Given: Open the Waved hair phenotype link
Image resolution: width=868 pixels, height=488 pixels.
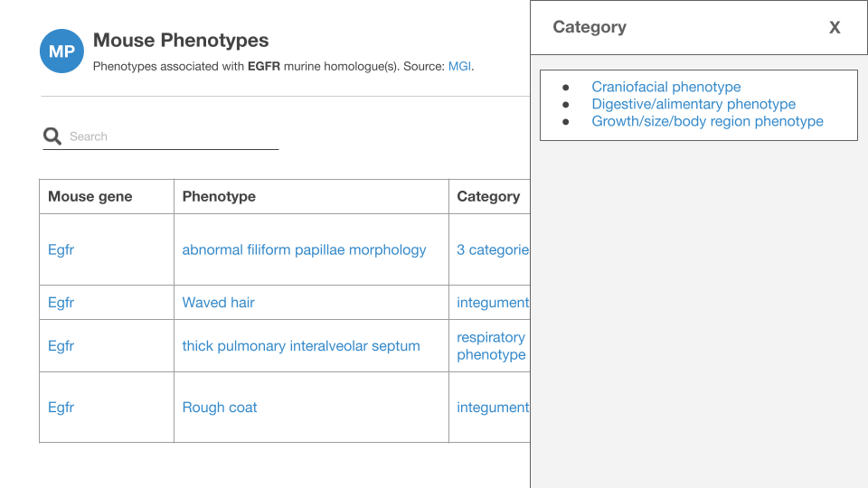Looking at the screenshot, I should 218,303.
